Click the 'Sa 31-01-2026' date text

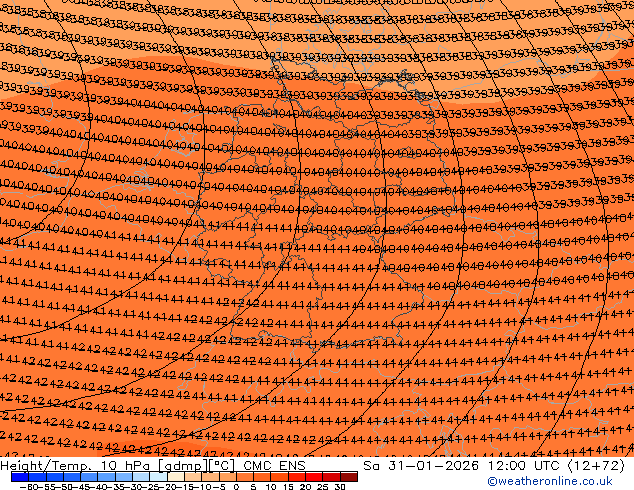(x=421, y=466)
